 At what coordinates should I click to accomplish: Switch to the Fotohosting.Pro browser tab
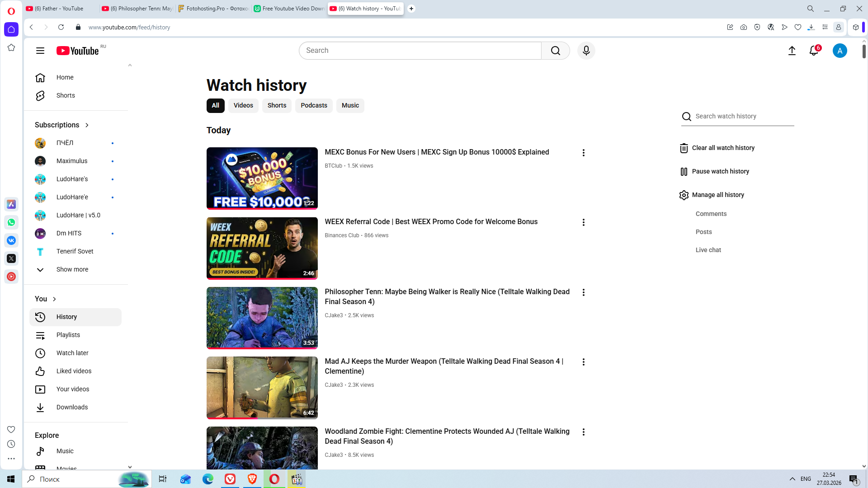coord(213,9)
